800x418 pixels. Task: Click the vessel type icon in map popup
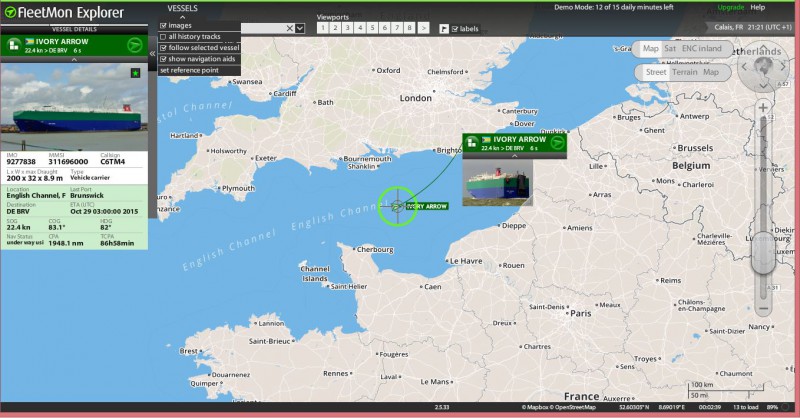point(472,142)
